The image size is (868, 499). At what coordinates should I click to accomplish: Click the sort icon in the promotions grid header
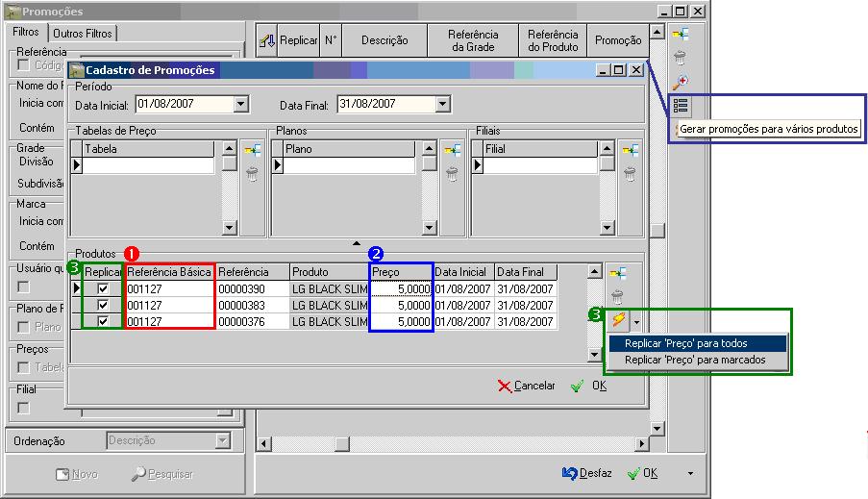[x=267, y=40]
